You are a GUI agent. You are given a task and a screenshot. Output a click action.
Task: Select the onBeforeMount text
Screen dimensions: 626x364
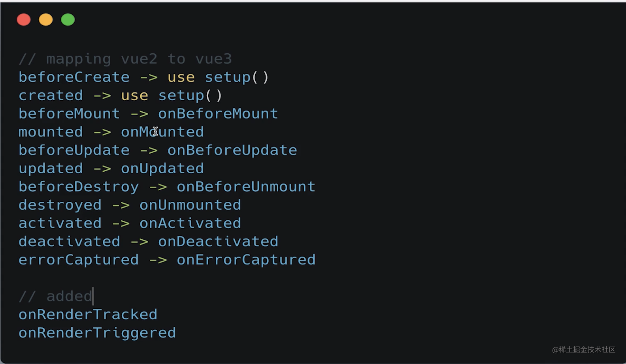pyautogui.click(x=218, y=113)
